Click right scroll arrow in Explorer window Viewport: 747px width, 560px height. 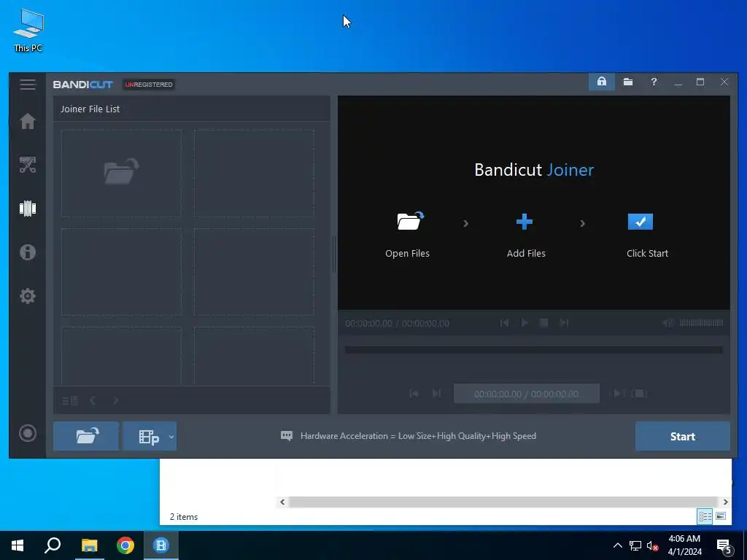[725, 502]
